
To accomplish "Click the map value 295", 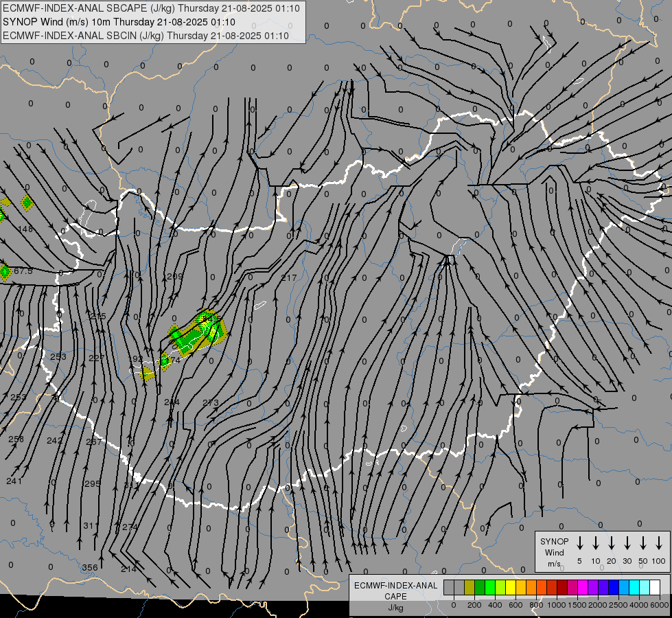I will [x=92, y=483].
